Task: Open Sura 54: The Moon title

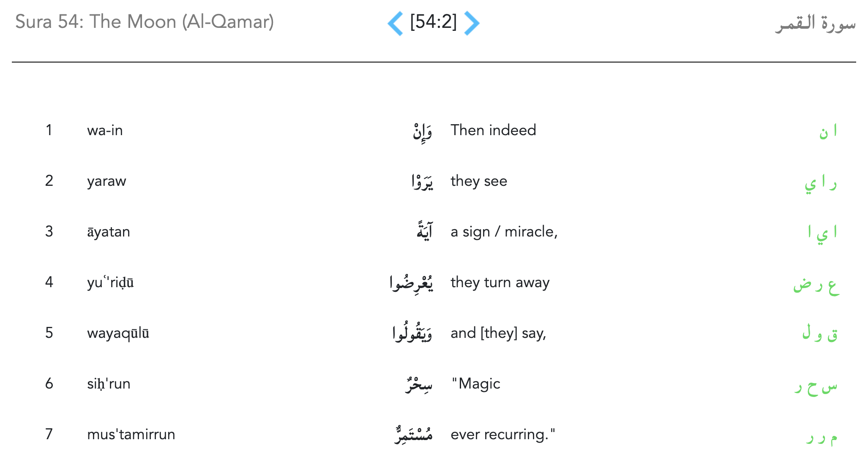Action: point(145,22)
